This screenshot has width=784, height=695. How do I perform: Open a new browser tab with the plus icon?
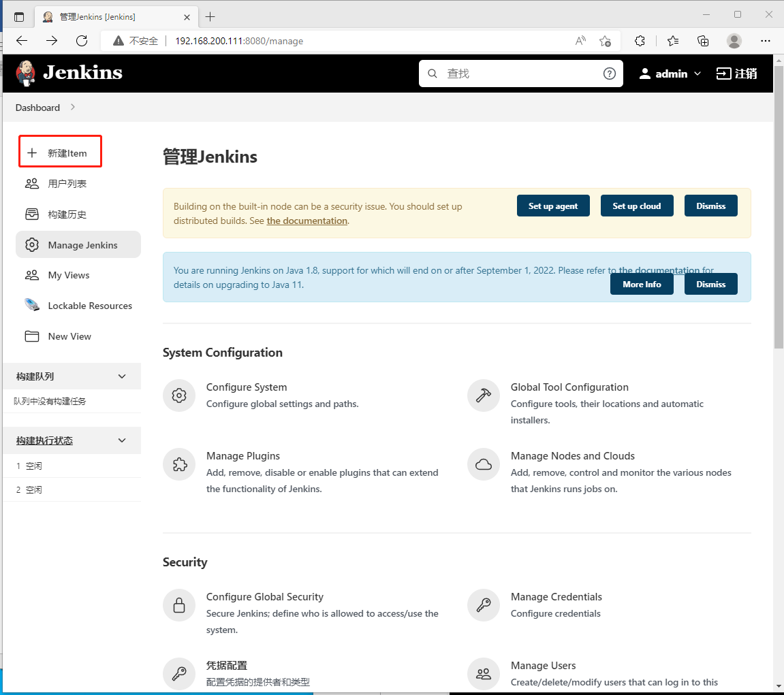(210, 17)
